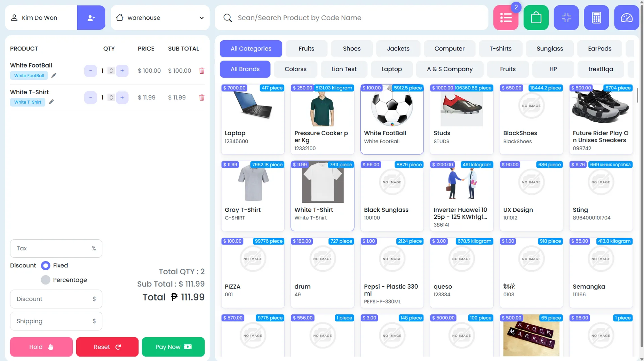644x361 pixels.
Task: Select the Percentage discount radio button
Action: coord(46,280)
